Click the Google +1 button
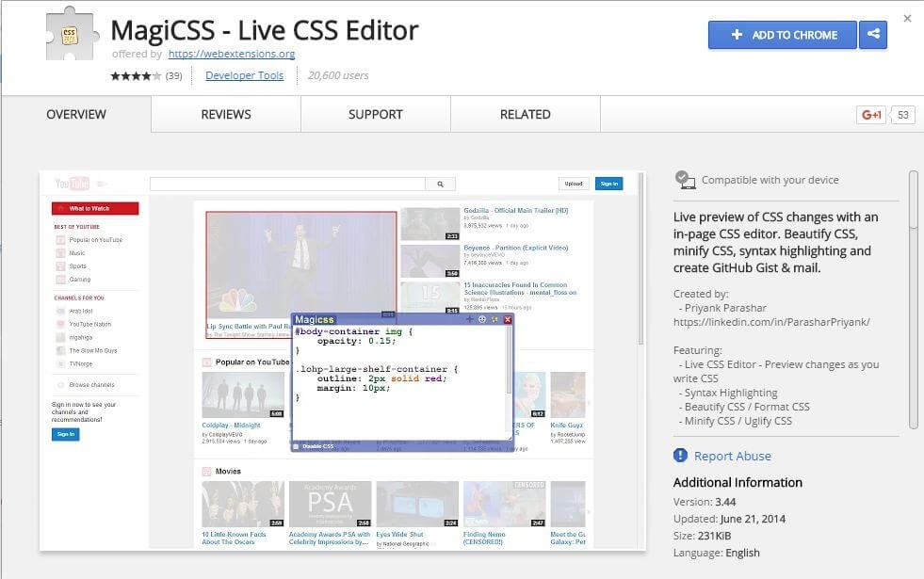 pyautogui.click(x=871, y=115)
